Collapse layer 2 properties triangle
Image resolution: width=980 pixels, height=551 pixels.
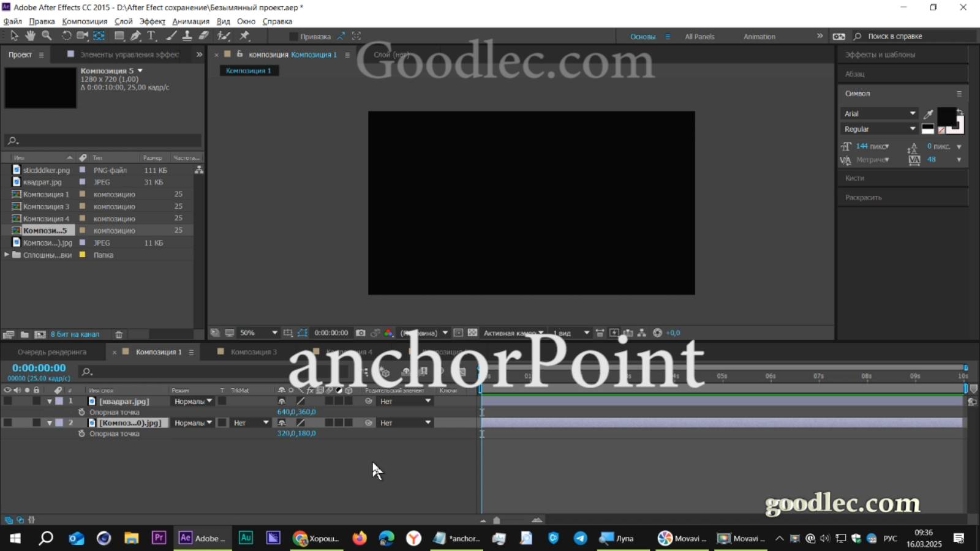[49, 423]
